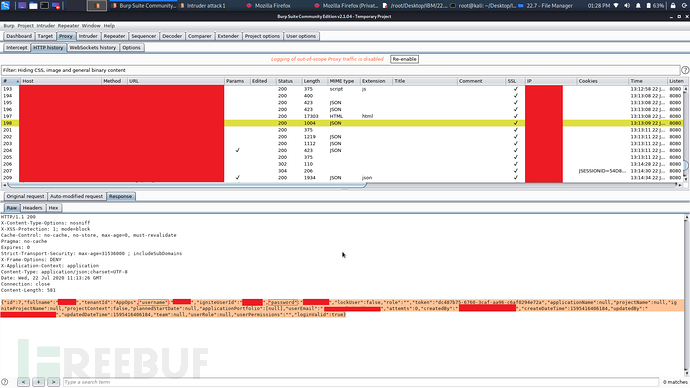Go to the next search match arrow
The width and height of the screenshot is (690, 388).
(53, 382)
